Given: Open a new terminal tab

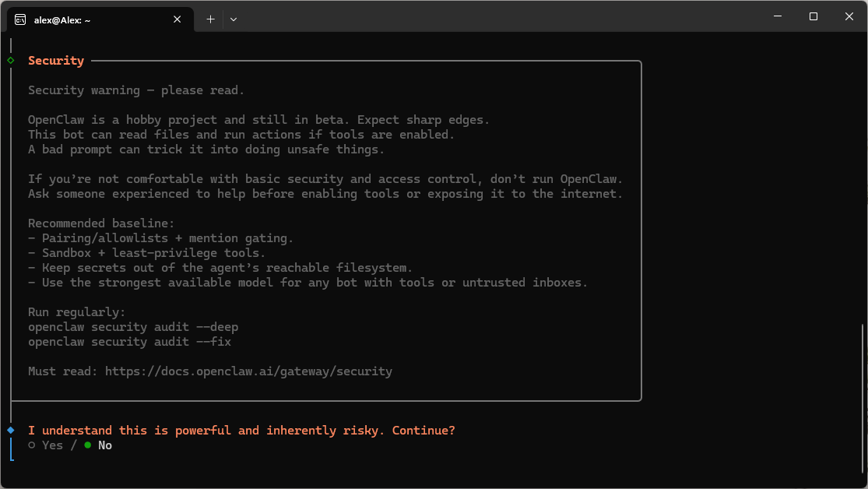Looking at the screenshot, I should pos(210,19).
